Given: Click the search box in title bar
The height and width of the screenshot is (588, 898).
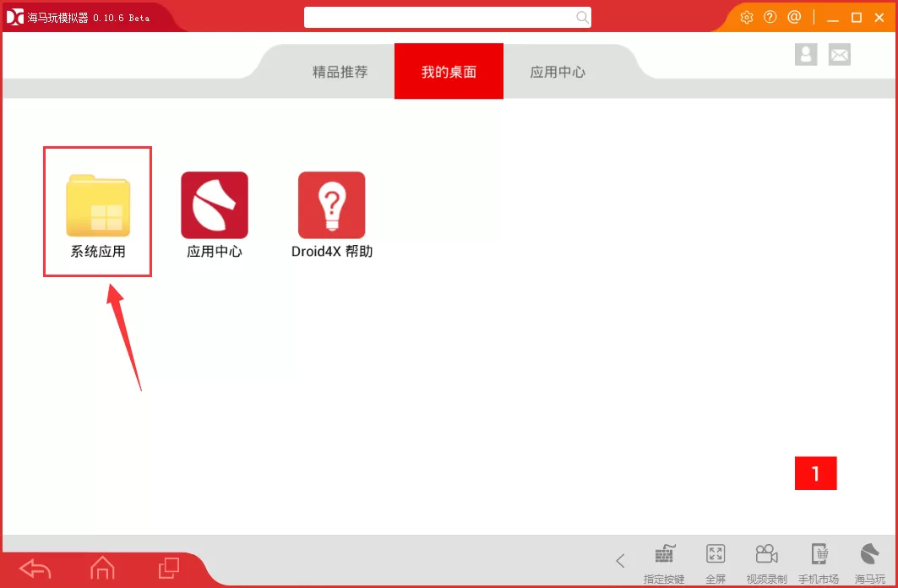Looking at the screenshot, I should [x=448, y=17].
